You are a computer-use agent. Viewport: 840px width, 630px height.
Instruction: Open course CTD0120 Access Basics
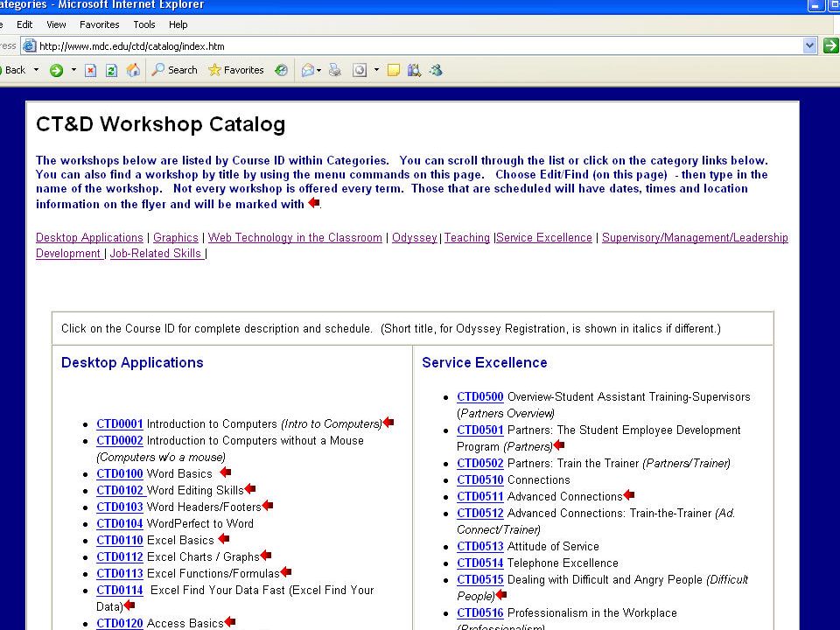coord(120,623)
